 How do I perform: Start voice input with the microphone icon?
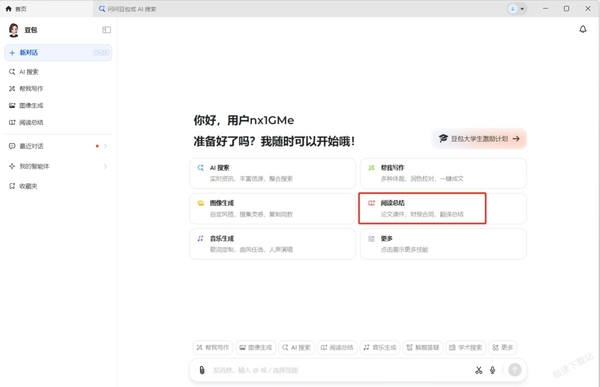pyautogui.click(x=492, y=370)
